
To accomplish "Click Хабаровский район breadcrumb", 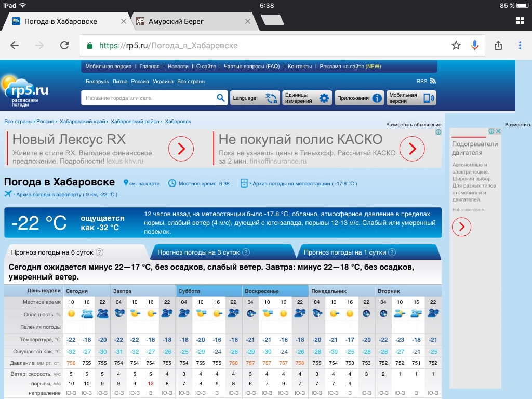I will (135, 122).
